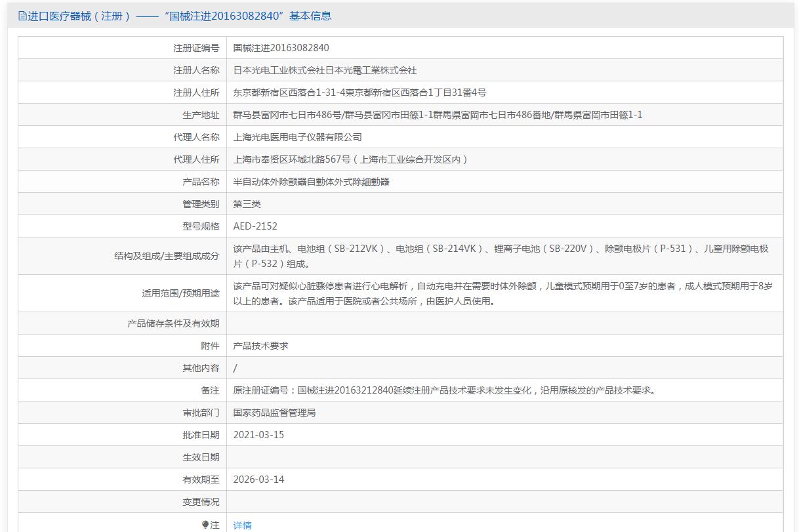Select the 审批部门 value 国家药品监督管理局
The width and height of the screenshot is (799, 532).
click(x=274, y=413)
